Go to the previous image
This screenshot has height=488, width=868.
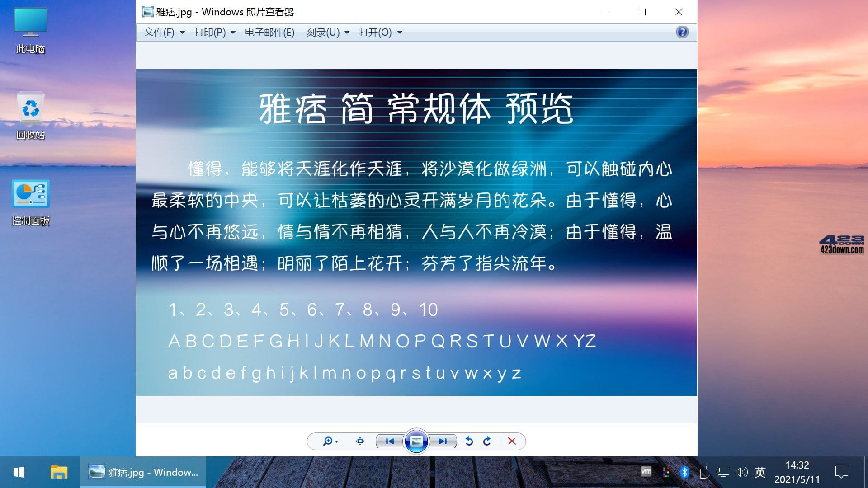coord(390,441)
